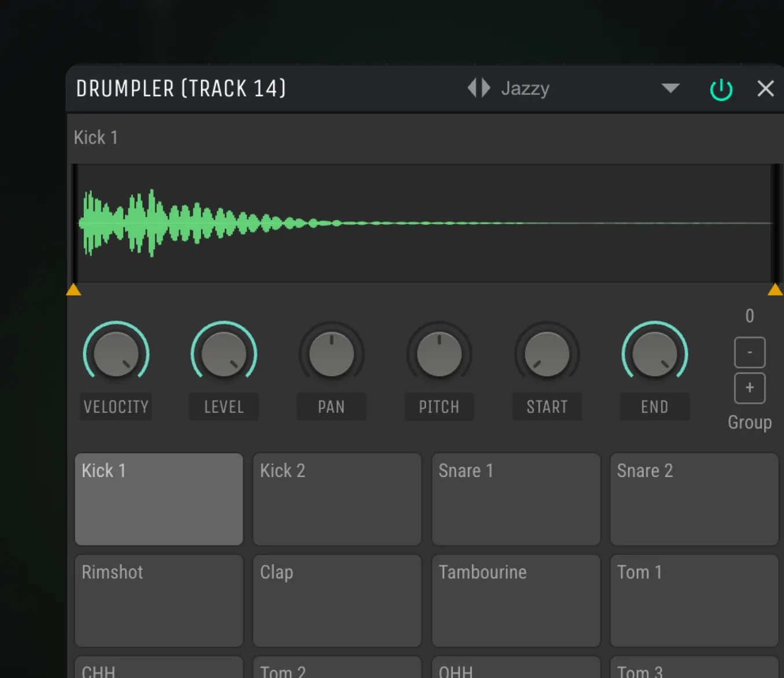784x678 pixels.
Task: Select the Rimshot pad
Action: point(159,601)
